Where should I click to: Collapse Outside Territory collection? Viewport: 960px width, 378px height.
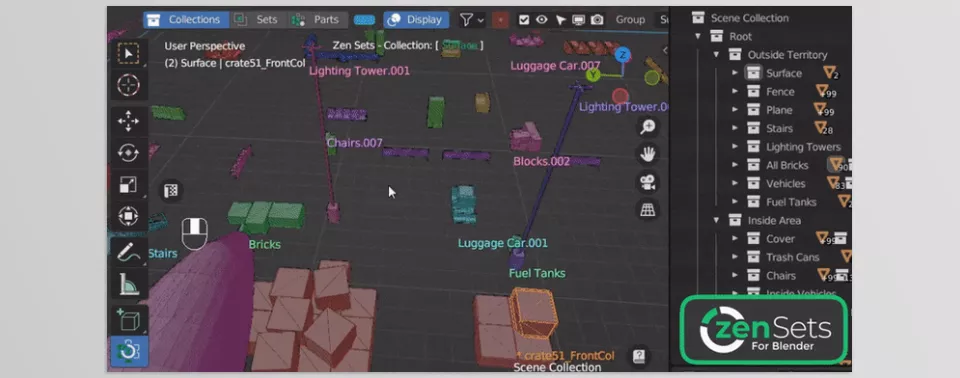pos(716,55)
